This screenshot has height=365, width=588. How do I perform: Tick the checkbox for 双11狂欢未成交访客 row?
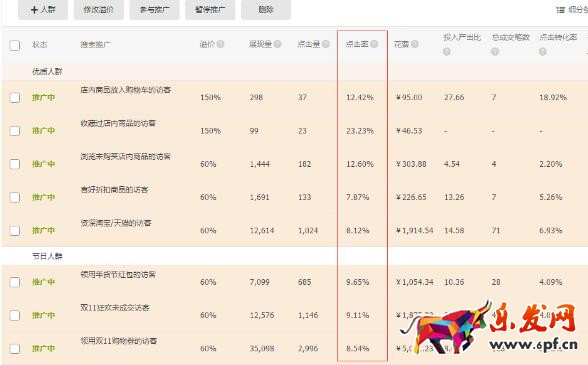pos(15,315)
